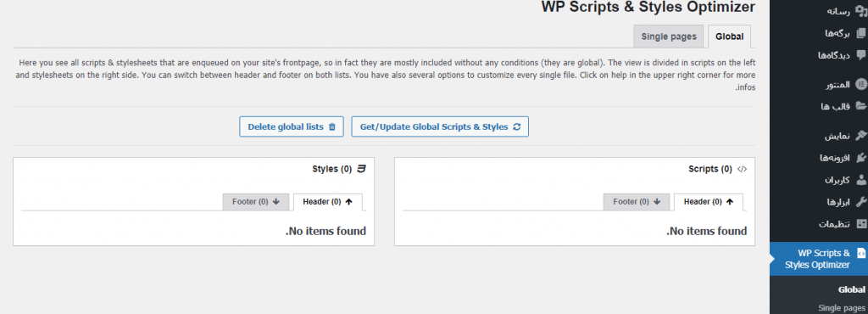Click the code brackets icon beside Scripts (0)
Image resolution: width=868 pixels, height=314 pixels.
point(743,170)
